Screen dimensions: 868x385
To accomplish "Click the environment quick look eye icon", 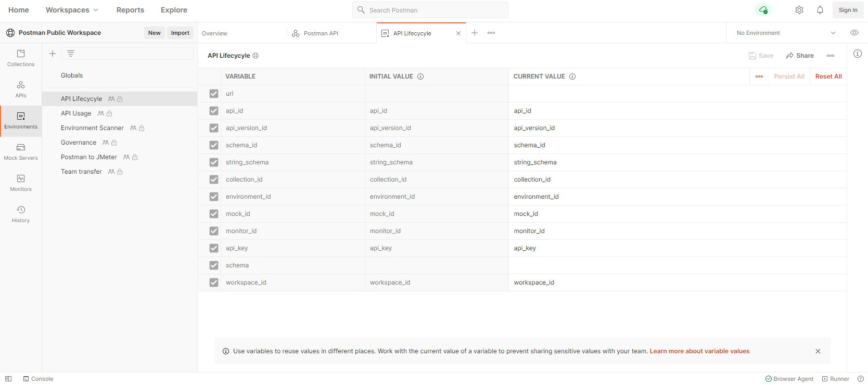I will (x=854, y=33).
